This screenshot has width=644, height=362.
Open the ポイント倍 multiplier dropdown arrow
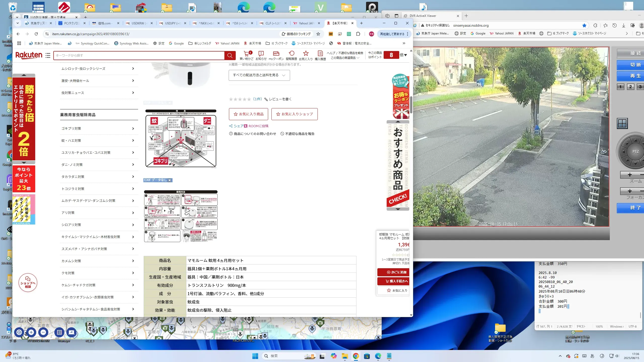click(406, 55)
